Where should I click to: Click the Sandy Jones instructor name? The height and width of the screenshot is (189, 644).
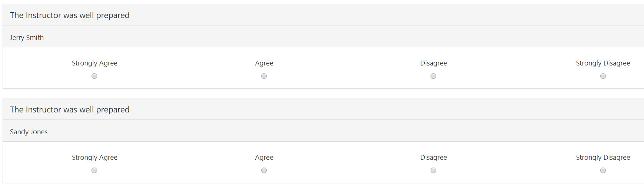click(x=29, y=132)
